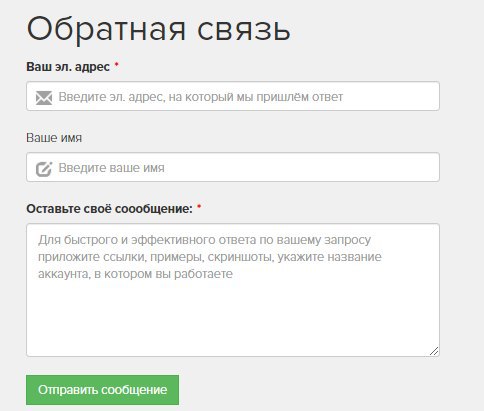Click the pencil edit icon in name field
This screenshot has width=484, height=411.
coord(44,169)
